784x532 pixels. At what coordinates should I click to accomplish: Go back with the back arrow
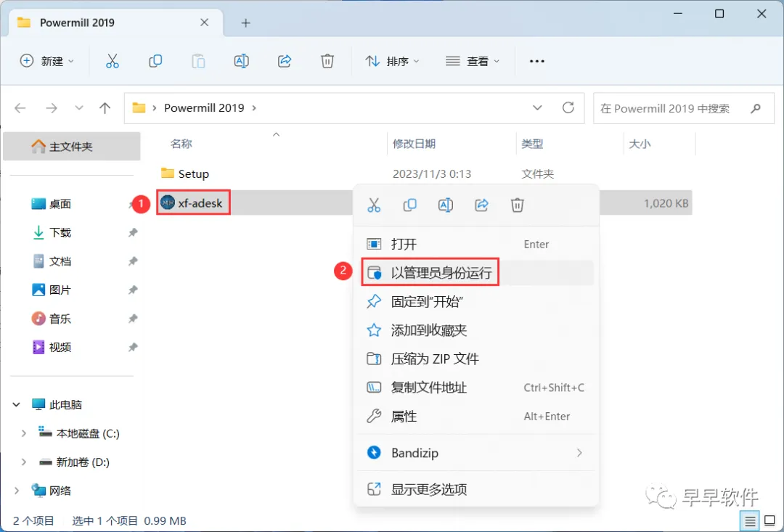20,108
